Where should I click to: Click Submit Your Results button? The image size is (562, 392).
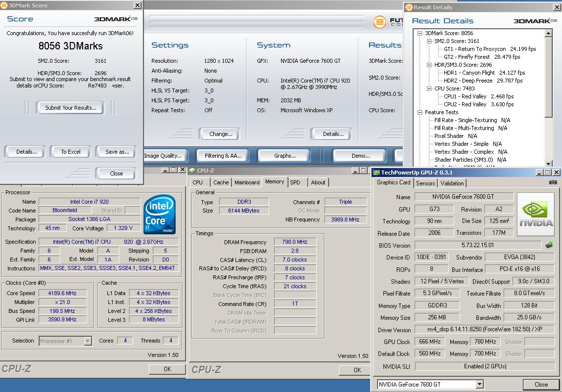(x=71, y=108)
